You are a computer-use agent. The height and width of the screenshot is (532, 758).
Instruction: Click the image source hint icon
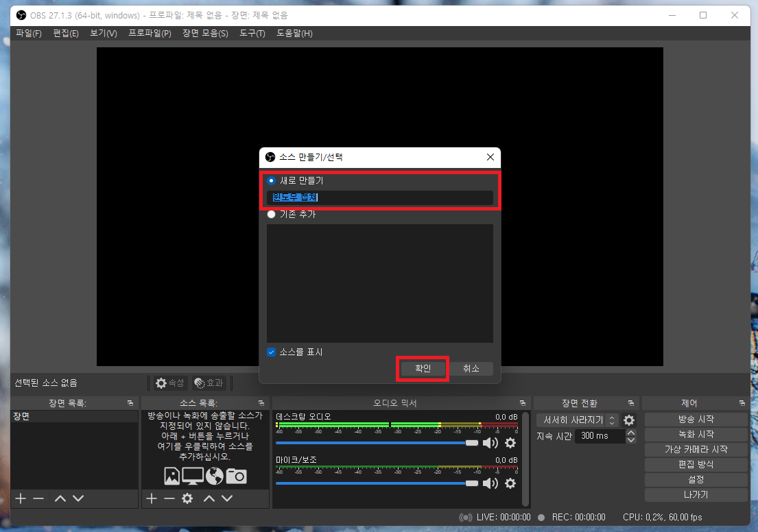tap(171, 476)
